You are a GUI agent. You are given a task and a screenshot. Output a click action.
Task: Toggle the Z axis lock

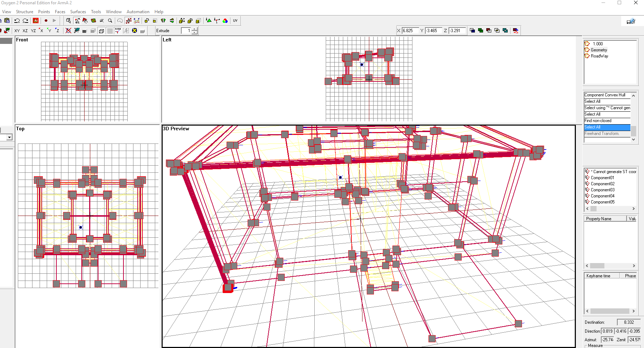[x=57, y=31]
